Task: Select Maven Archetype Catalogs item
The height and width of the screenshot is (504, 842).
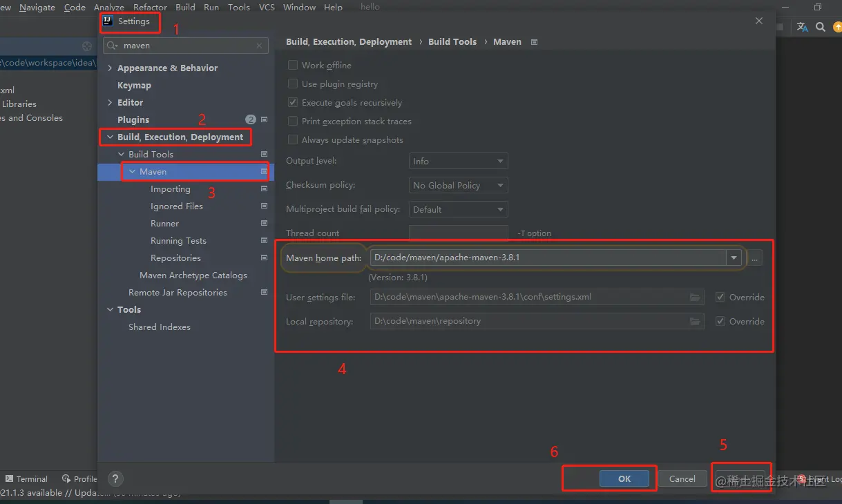Action: pos(193,275)
